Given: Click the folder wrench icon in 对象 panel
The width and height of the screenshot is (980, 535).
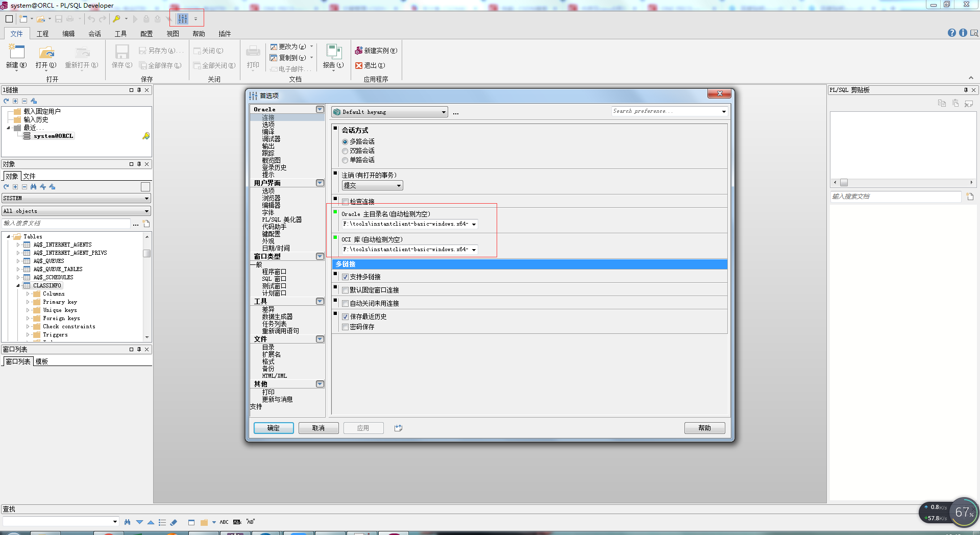Looking at the screenshot, I should [52, 187].
